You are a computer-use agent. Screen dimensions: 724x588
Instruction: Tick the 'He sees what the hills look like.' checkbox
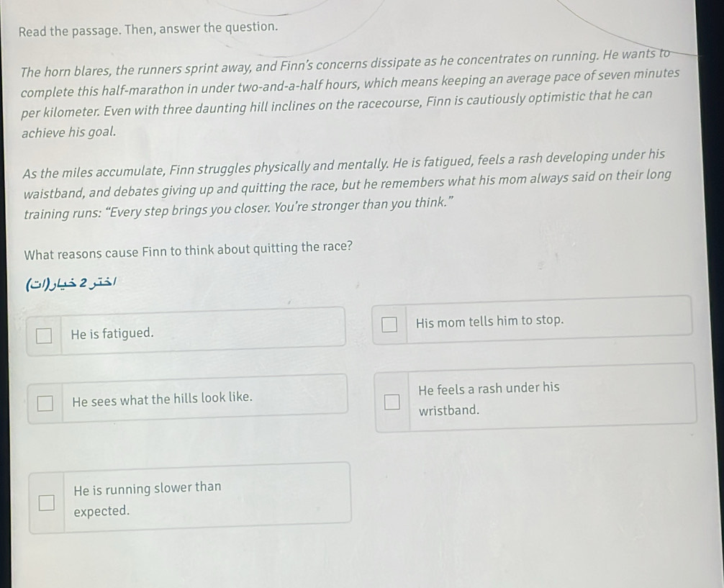coord(45,403)
